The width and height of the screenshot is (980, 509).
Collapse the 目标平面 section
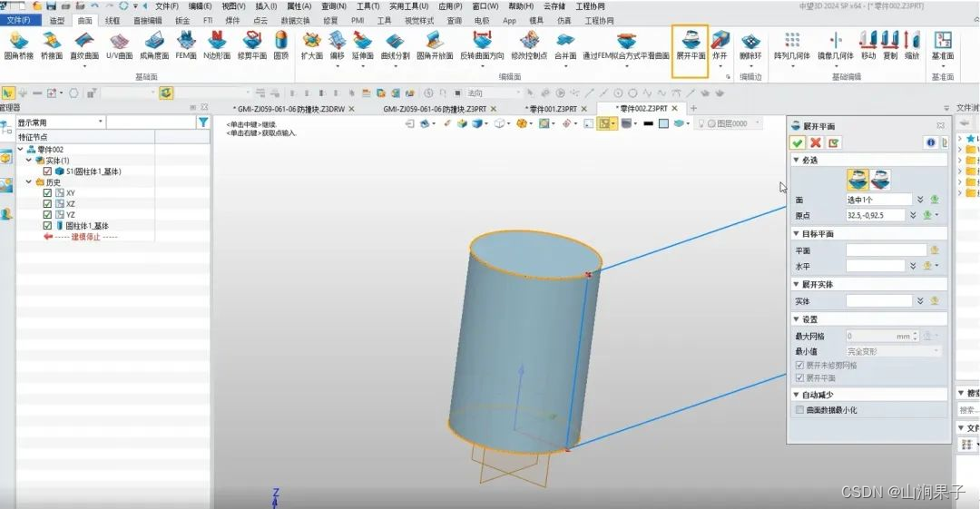click(x=796, y=233)
